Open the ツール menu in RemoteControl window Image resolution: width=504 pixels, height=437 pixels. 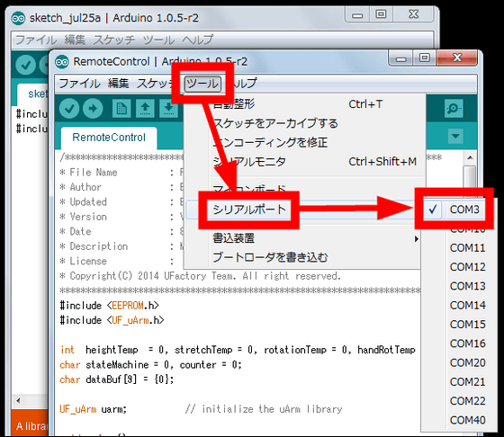point(202,84)
